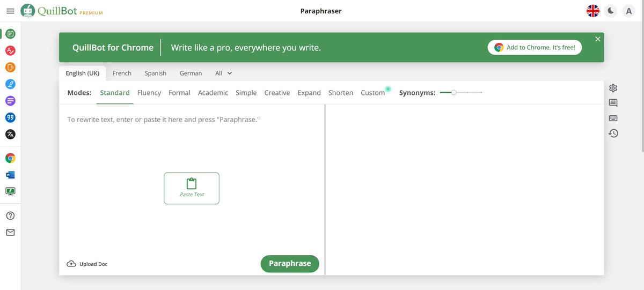Open the Grammar Checker sidebar icon
Viewport: 644px width, 290px height.
(x=10, y=51)
